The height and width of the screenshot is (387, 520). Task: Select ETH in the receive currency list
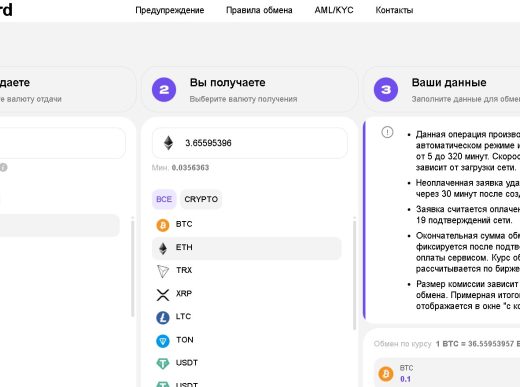click(x=247, y=248)
